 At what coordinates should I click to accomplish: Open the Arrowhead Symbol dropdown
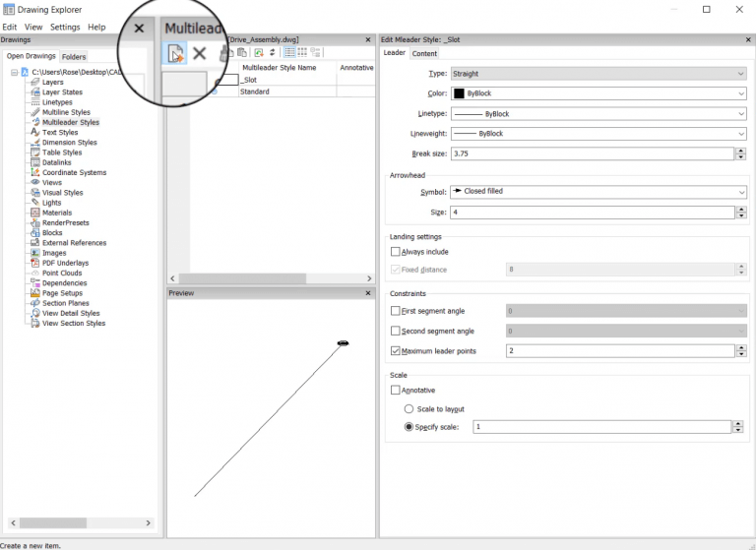(598, 191)
